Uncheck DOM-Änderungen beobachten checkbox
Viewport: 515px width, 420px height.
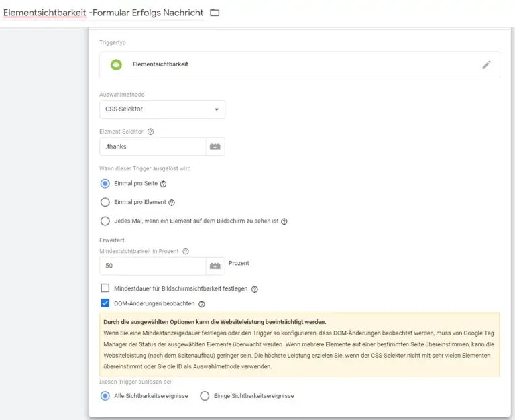pos(105,304)
